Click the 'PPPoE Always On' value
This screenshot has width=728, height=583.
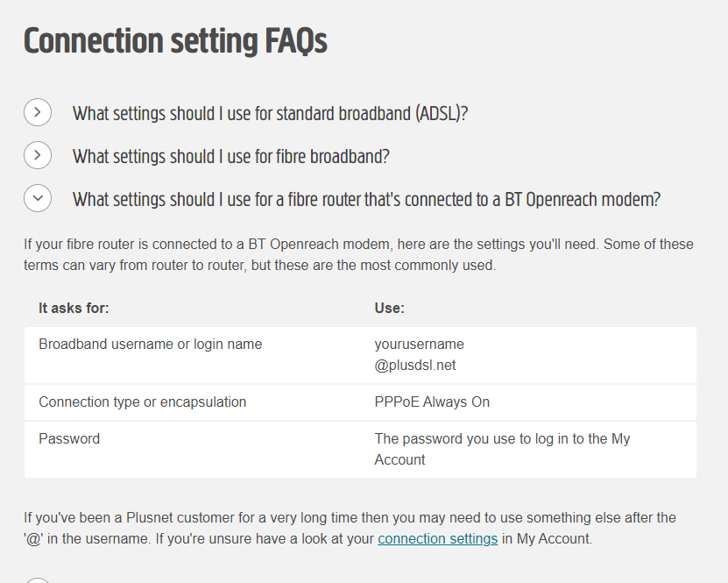tap(432, 402)
